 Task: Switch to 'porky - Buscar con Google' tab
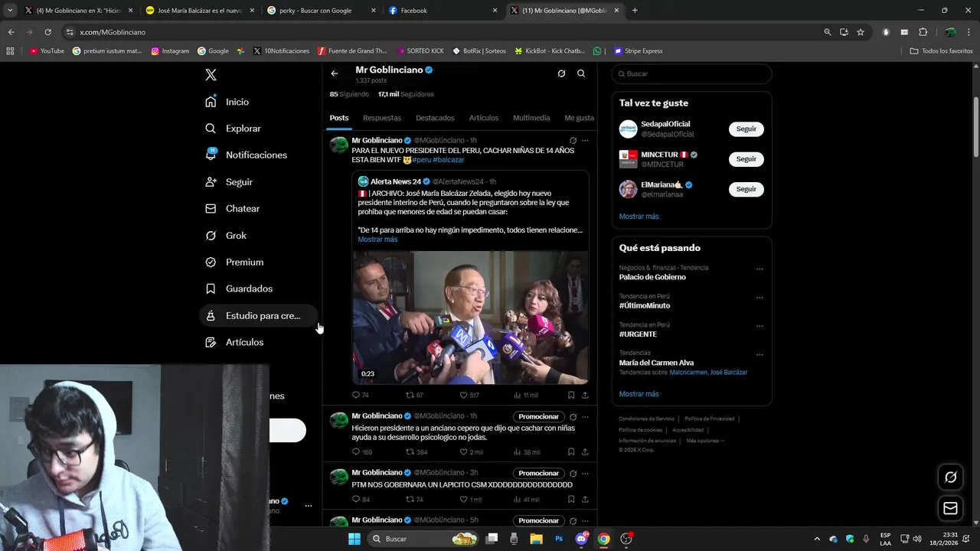pyautogui.click(x=322, y=11)
